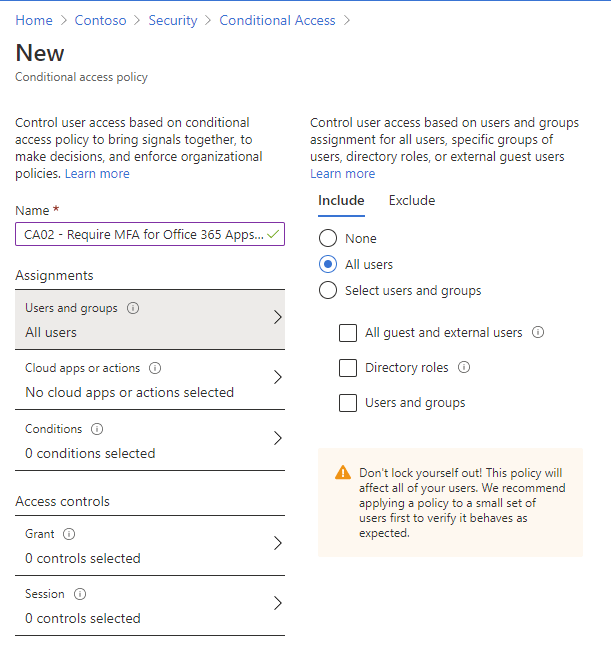611x647 pixels.
Task: Tick the Directory roles checkbox
Action: tap(348, 368)
